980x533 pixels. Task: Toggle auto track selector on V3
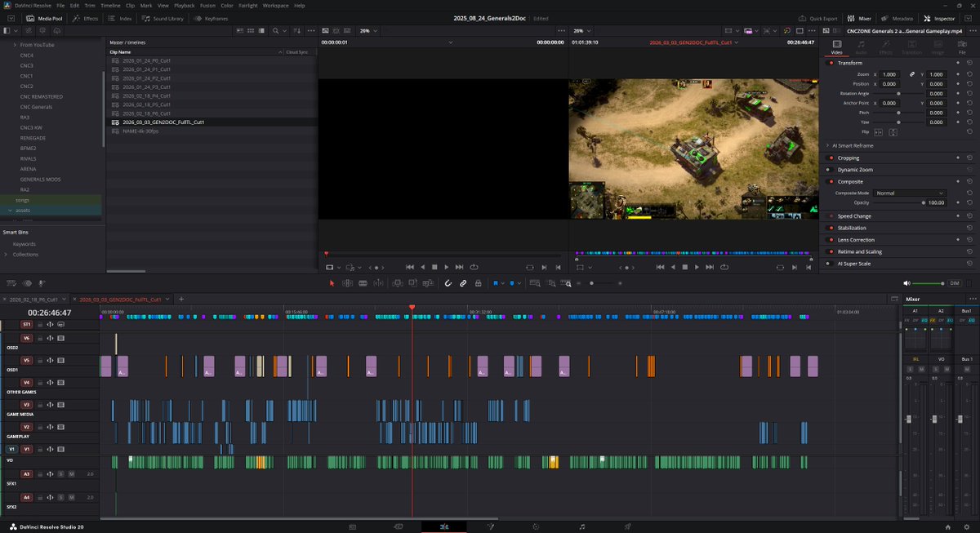click(50, 405)
